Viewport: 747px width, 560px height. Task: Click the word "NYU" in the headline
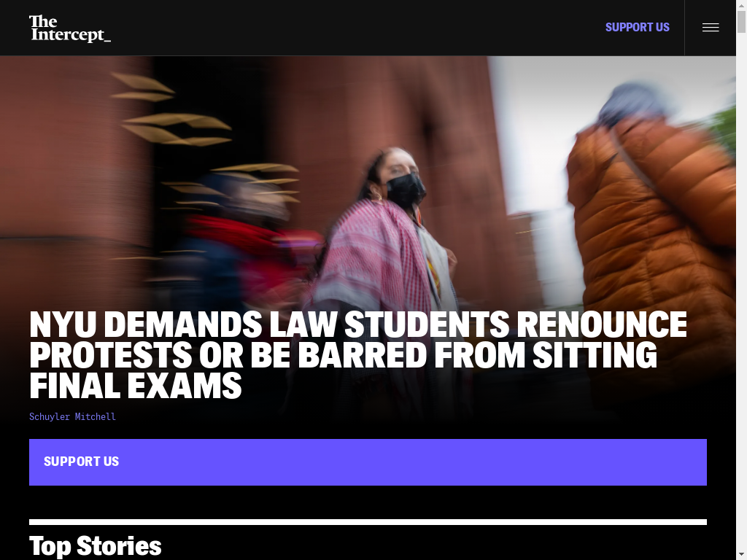click(63, 324)
